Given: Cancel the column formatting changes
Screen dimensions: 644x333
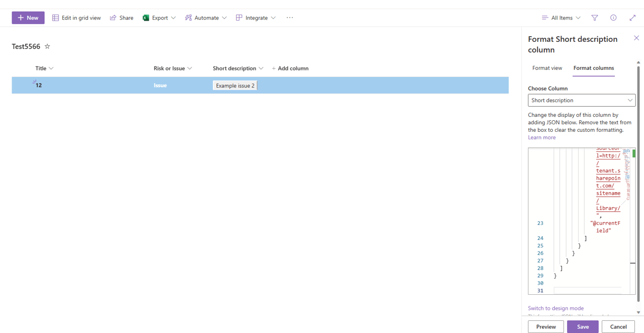Looking at the screenshot, I should click(x=618, y=326).
